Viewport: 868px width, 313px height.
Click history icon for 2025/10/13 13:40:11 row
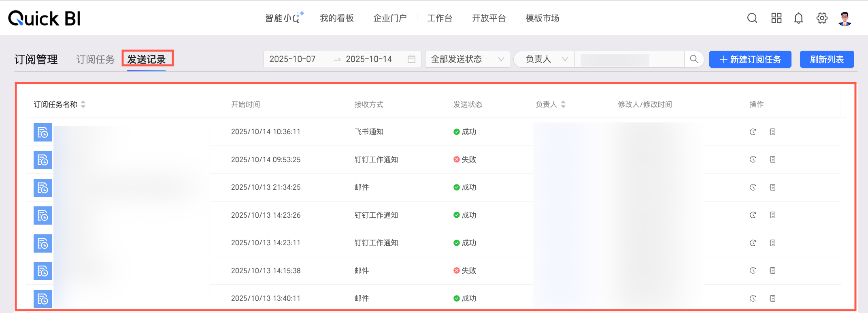point(753,298)
